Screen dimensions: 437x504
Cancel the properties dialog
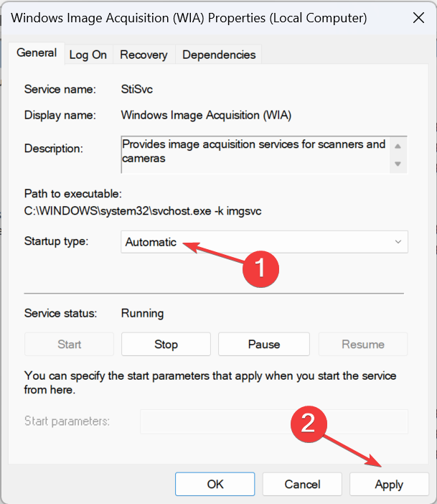(x=301, y=485)
